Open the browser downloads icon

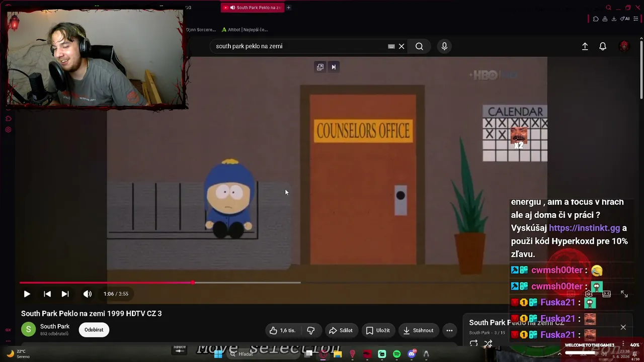[x=614, y=19]
